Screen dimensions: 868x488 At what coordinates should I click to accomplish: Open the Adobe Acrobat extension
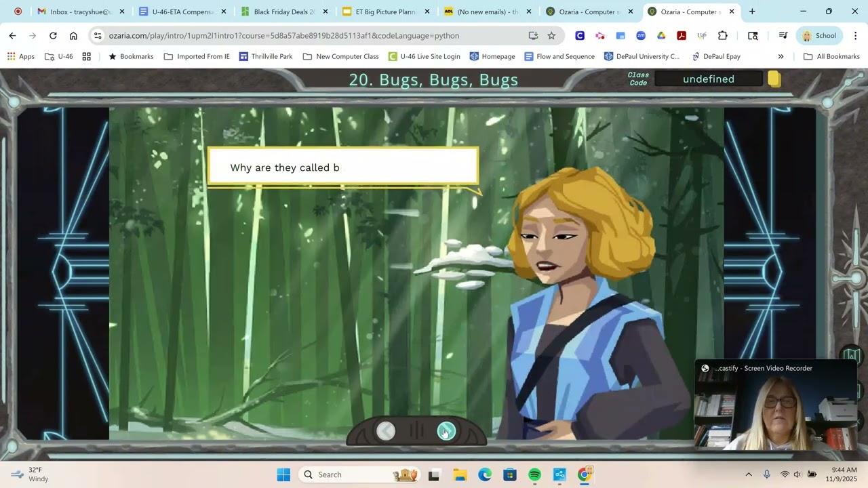tap(682, 36)
